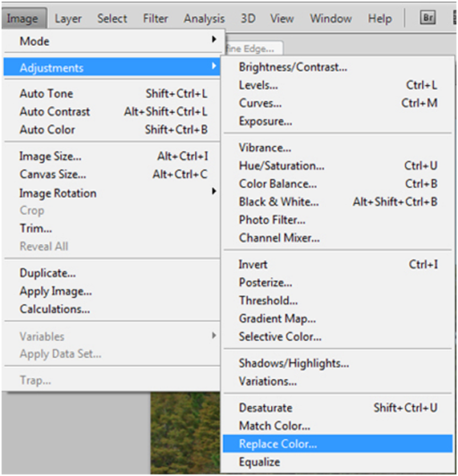Open Shadows/Highlights adjustment

pos(338,363)
